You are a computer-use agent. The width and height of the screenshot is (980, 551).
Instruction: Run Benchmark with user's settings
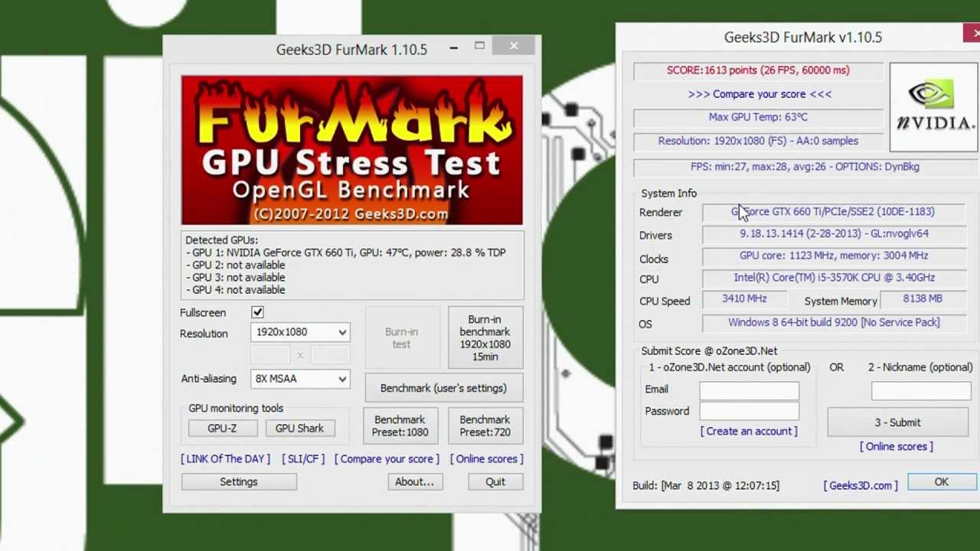[443, 388]
